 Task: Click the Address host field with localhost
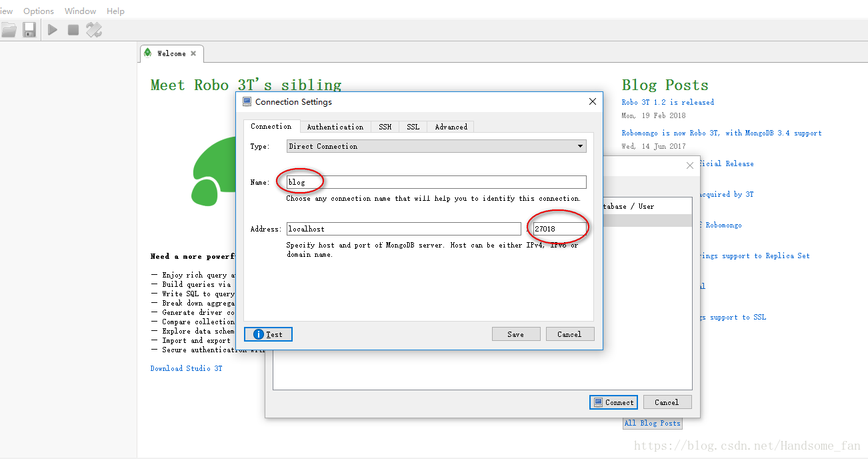(x=404, y=229)
